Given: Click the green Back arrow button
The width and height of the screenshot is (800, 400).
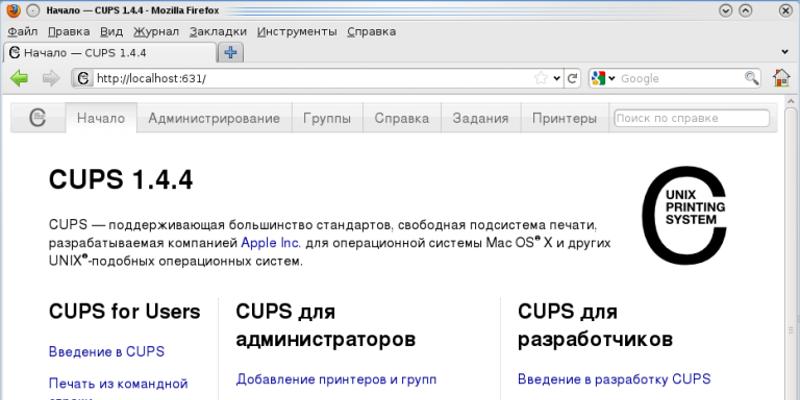Looking at the screenshot, I should click(x=19, y=79).
